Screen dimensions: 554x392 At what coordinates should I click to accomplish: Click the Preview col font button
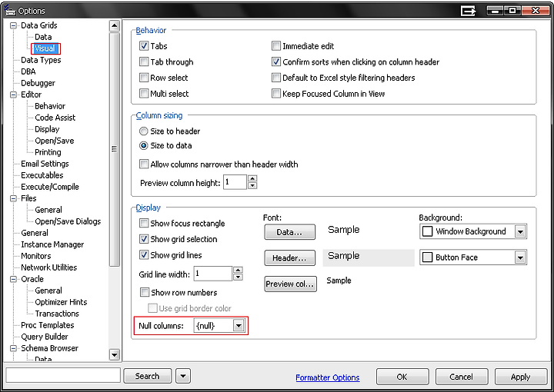tap(290, 284)
